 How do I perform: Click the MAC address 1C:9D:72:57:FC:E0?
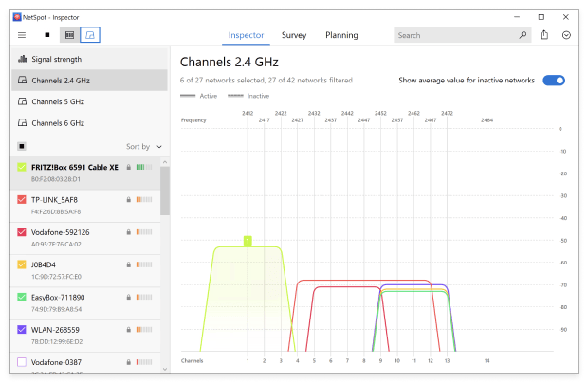click(x=56, y=277)
